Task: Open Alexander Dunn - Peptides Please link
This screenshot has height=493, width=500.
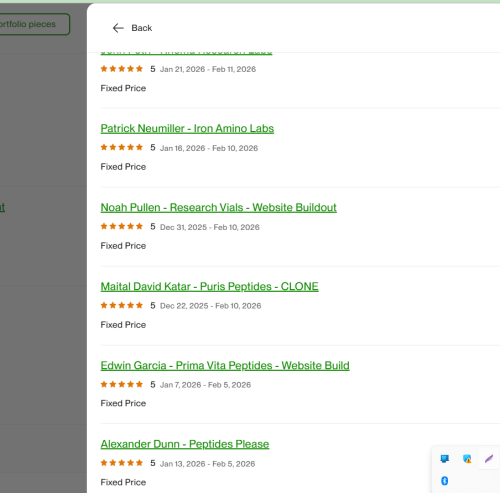Action: (185, 444)
